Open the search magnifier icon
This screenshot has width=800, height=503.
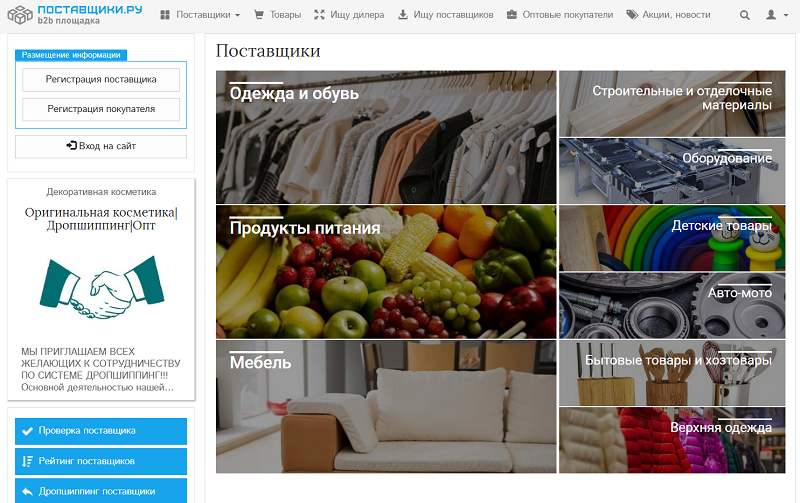click(x=745, y=15)
